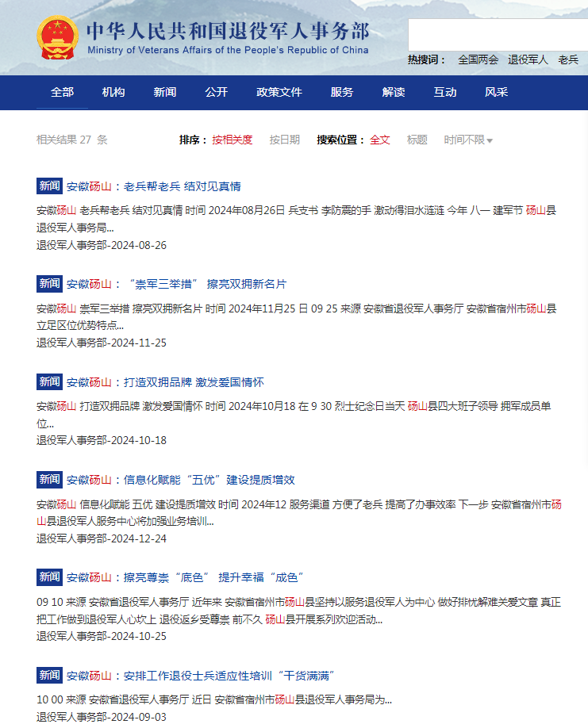This screenshot has width=588, height=728.
Task: Sort results by 按相关度
Action: coord(233,140)
